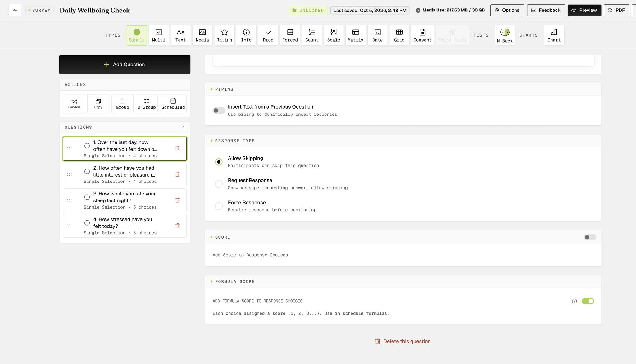Click the Unlocked status badge

pos(308,10)
